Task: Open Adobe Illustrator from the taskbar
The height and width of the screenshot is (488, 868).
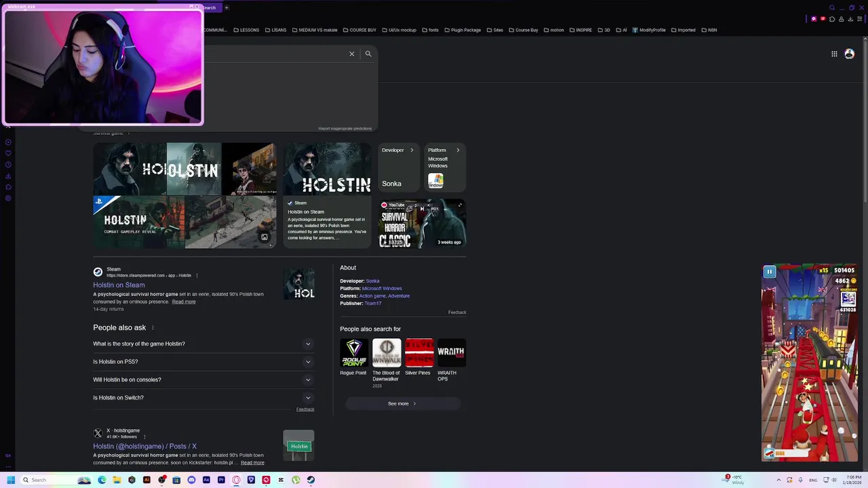Action: (146, 480)
